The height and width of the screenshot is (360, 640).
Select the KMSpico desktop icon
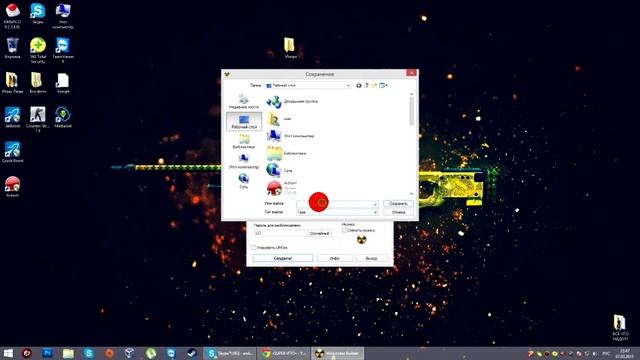tap(12, 16)
